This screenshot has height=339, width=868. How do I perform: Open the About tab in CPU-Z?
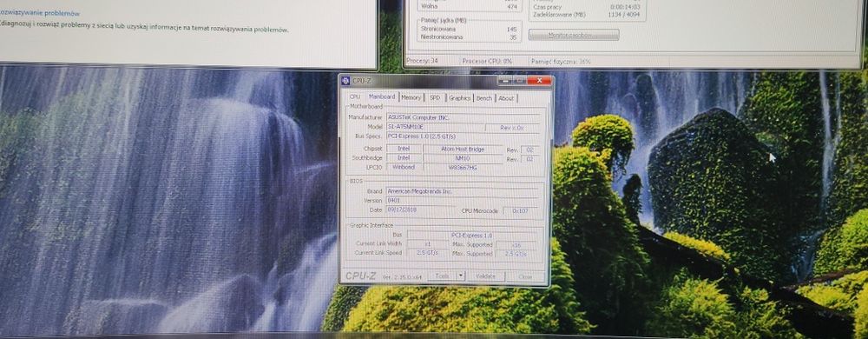tap(506, 98)
